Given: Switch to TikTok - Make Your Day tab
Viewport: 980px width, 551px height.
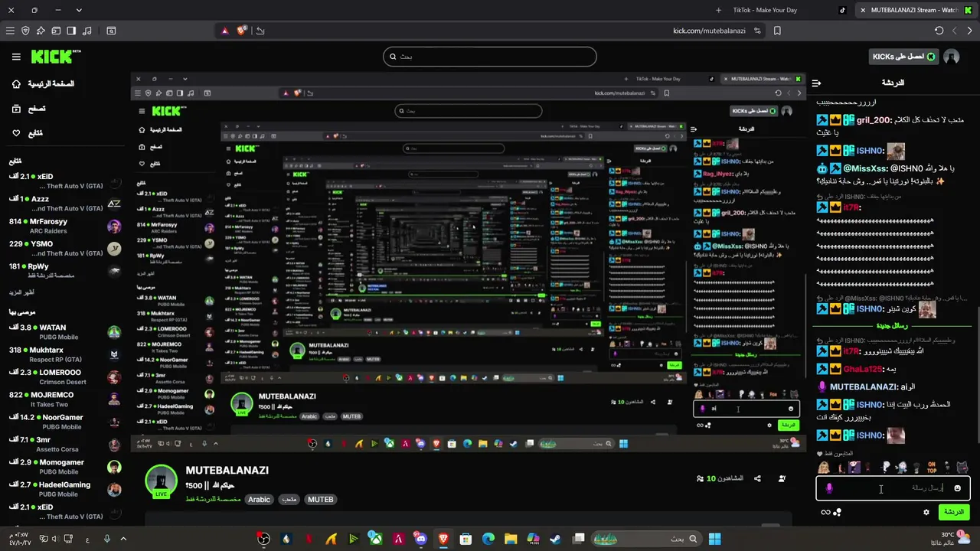Looking at the screenshot, I should (781, 10).
